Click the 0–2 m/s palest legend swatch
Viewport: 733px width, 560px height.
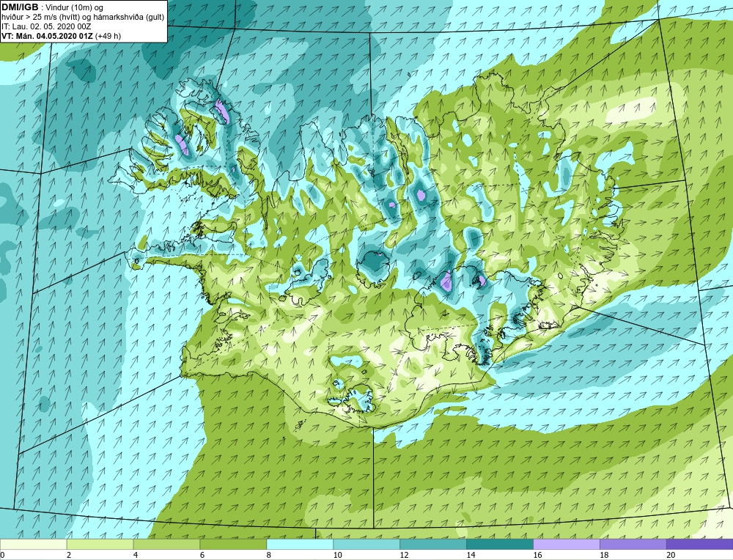point(33,544)
